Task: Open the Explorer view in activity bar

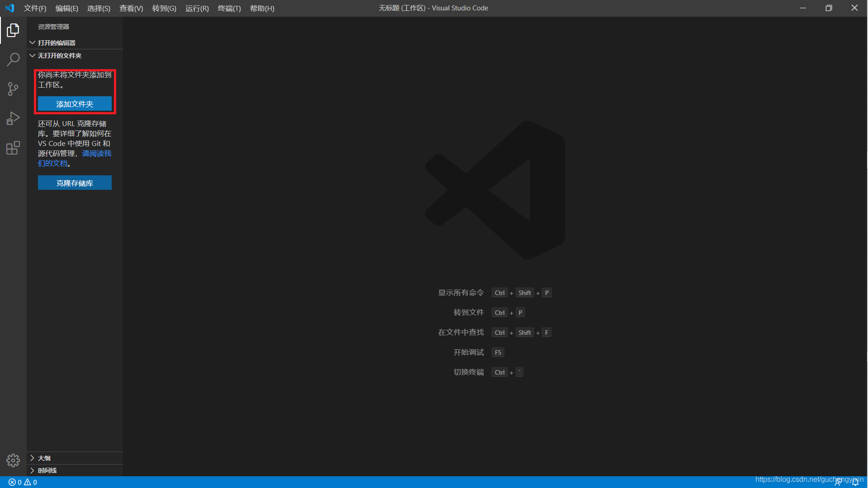Action: pos(13,30)
